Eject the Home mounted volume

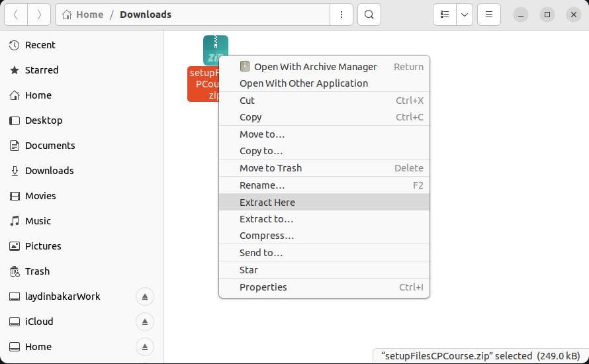point(144,347)
